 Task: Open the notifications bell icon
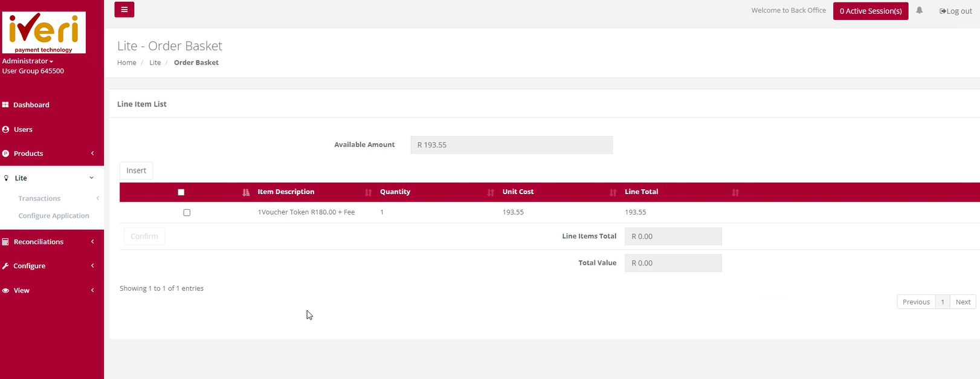click(919, 10)
